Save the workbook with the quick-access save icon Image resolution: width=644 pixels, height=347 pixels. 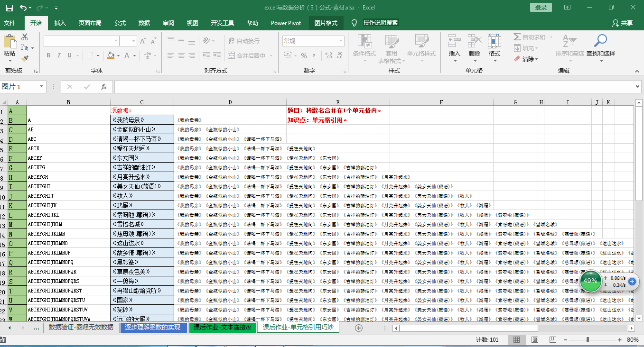pos(9,8)
